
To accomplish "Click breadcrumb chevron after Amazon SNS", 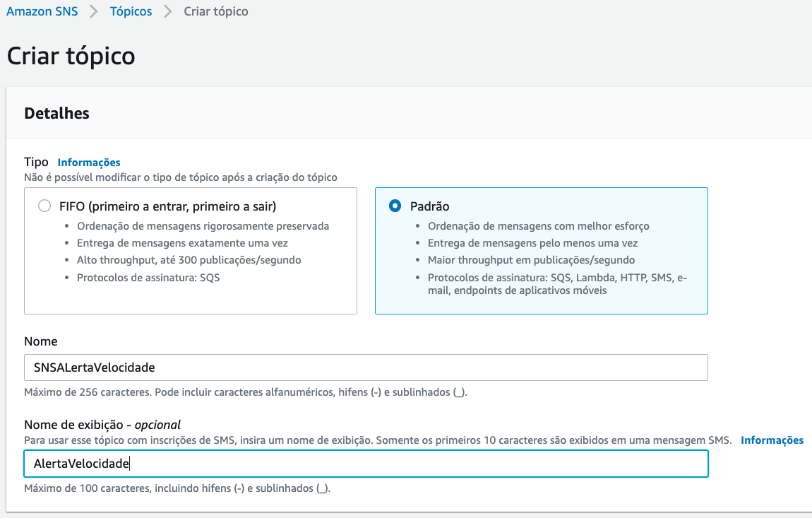I will 94,11.
